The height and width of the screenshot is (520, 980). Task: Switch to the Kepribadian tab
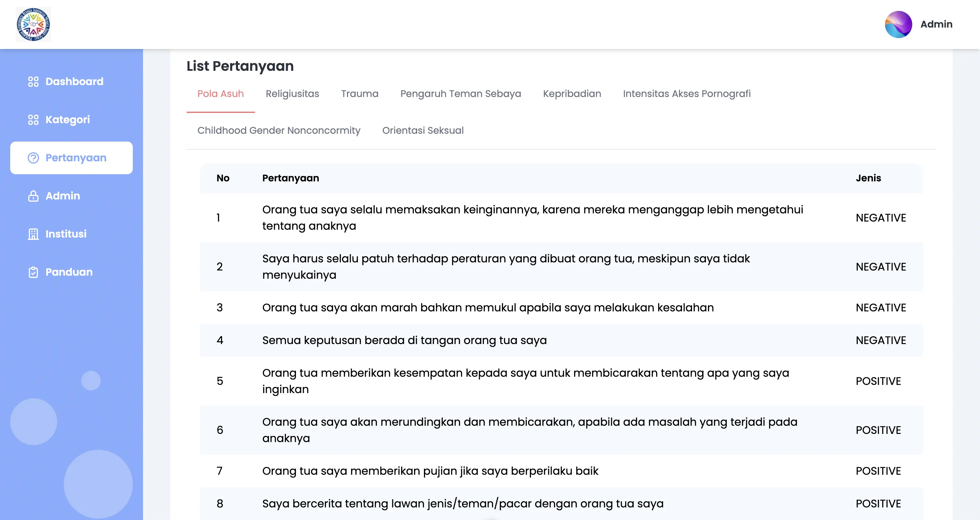coord(572,94)
